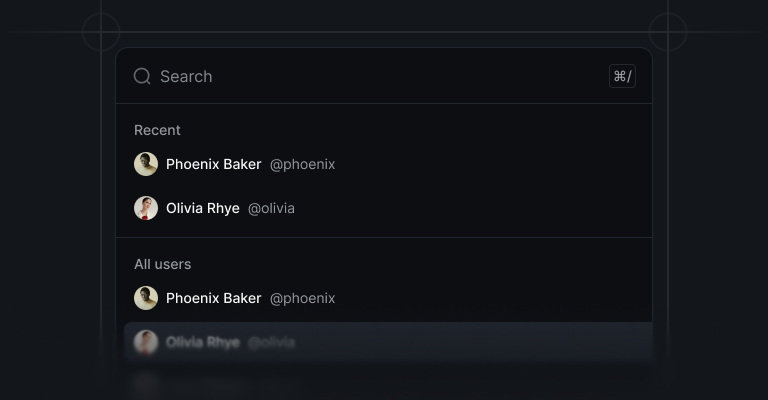This screenshot has width=768, height=400.
Task: Click the All users section header
Action: [163, 264]
